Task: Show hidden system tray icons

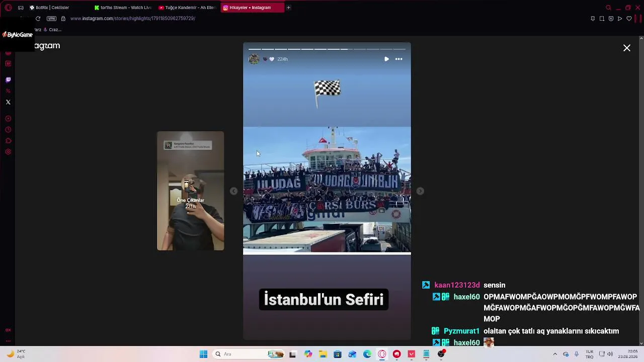Action: click(x=555, y=354)
